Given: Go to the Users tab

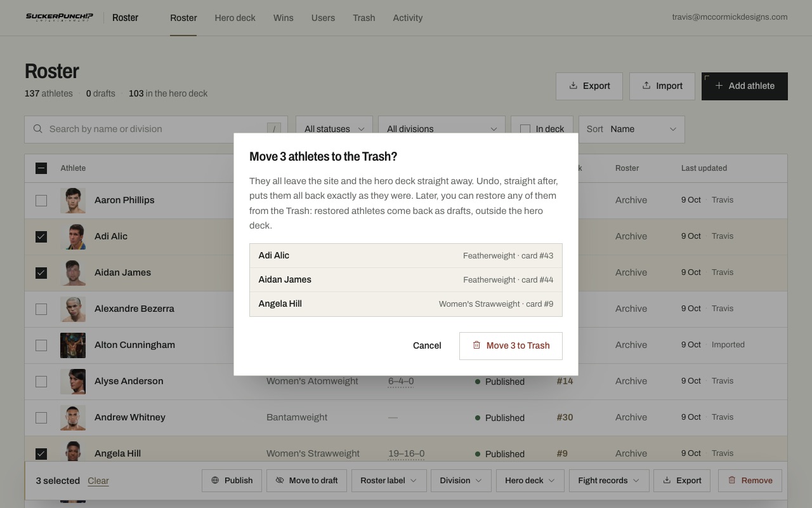Looking at the screenshot, I should click(323, 18).
